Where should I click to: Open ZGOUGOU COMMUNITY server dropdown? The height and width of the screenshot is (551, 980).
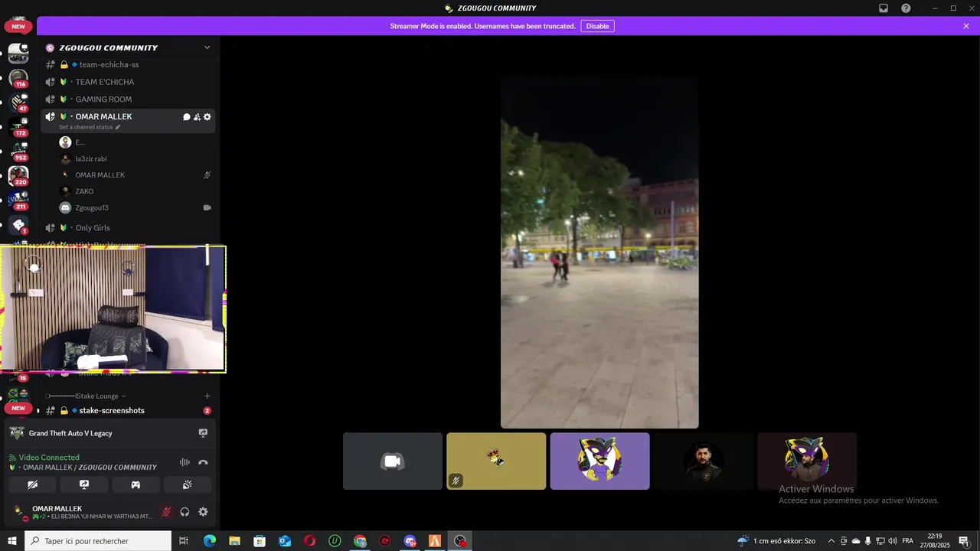tap(207, 47)
